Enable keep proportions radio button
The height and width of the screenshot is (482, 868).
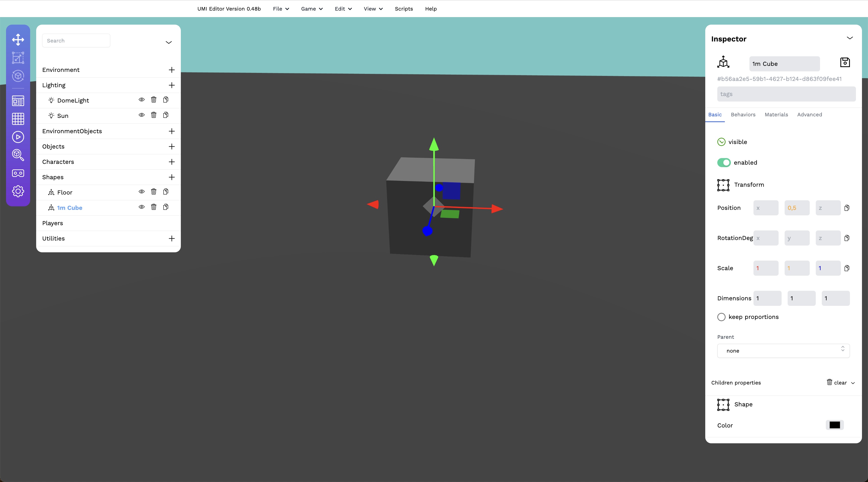[721, 317]
